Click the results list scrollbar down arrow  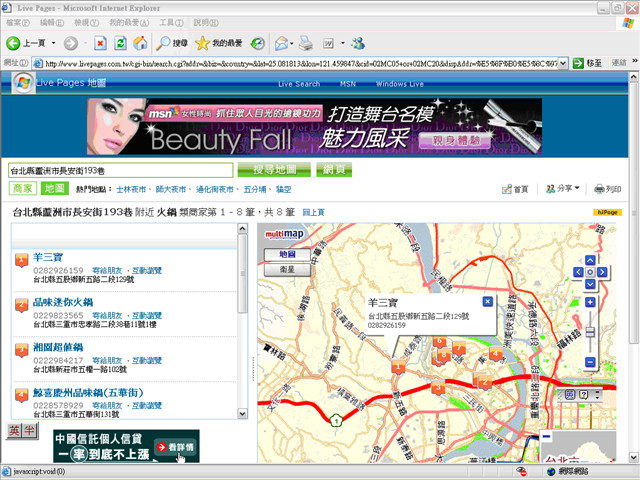click(242, 413)
